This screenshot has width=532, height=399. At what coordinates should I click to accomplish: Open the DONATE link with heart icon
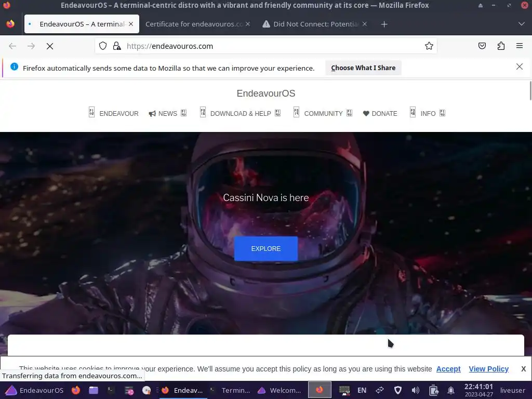coord(380,113)
